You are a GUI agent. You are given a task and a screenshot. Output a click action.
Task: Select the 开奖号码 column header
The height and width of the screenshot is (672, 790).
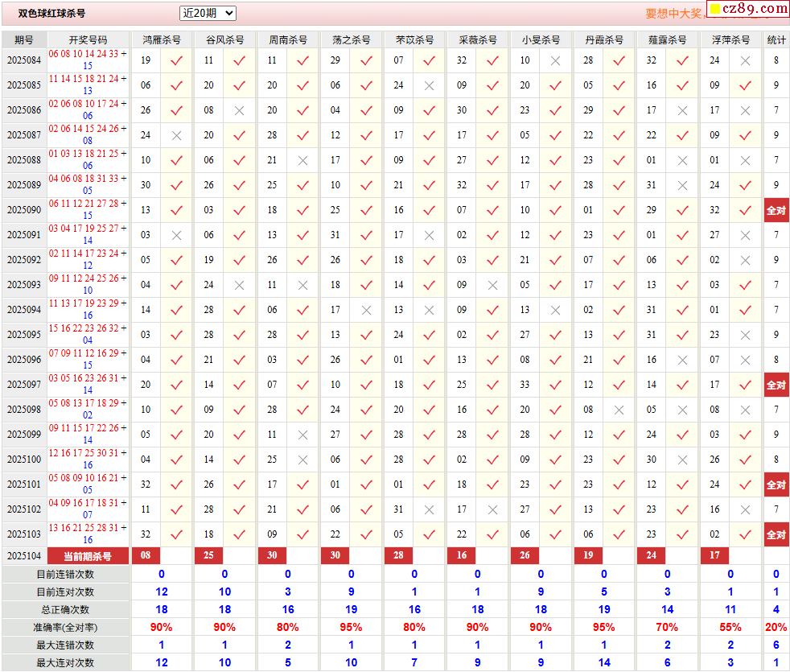88,39
